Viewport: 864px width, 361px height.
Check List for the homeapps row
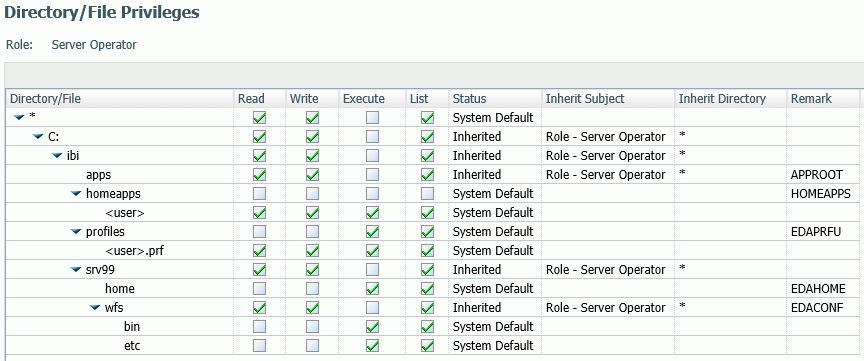click(x=427, y=193)
